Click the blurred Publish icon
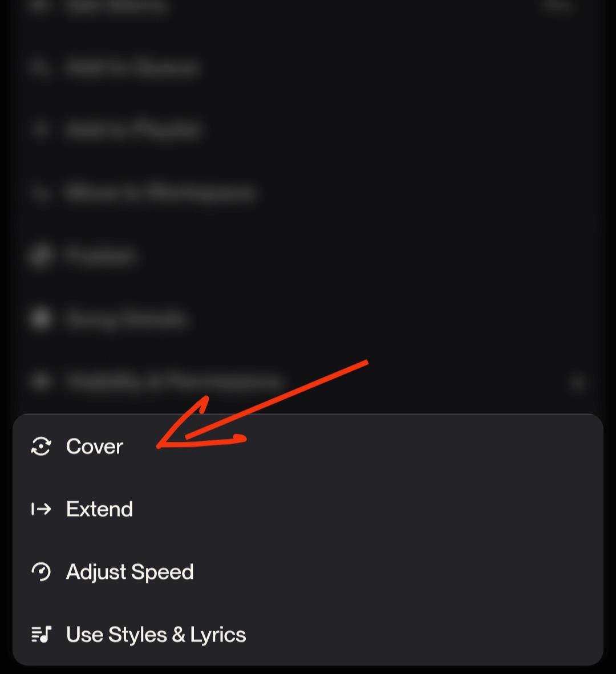The width and height of the screenshot is (616, 674). (40, 255)
